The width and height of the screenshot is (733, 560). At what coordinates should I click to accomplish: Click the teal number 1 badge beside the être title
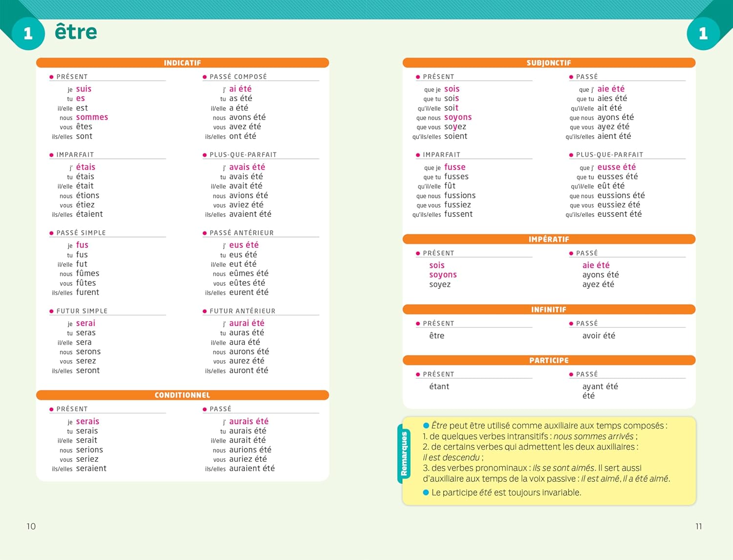tap(27, 33)
